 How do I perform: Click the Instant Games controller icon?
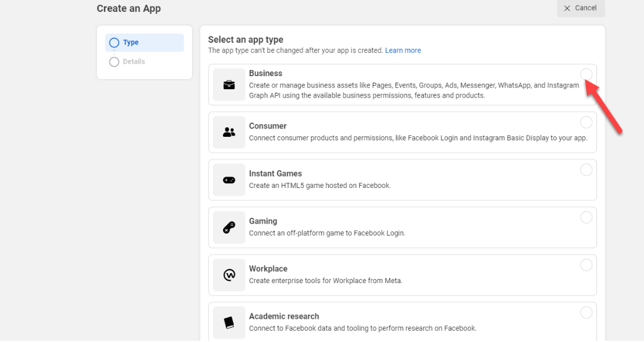tap(229, 180)
